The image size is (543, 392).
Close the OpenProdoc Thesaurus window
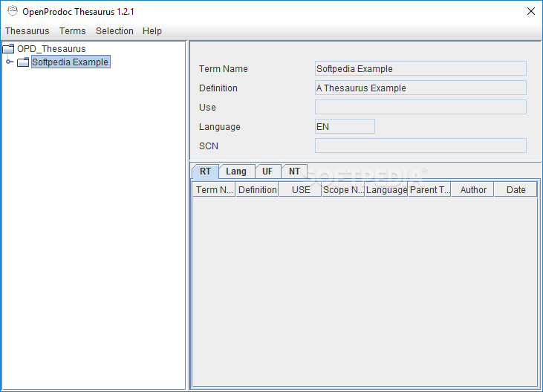click(x=530, y=11)
